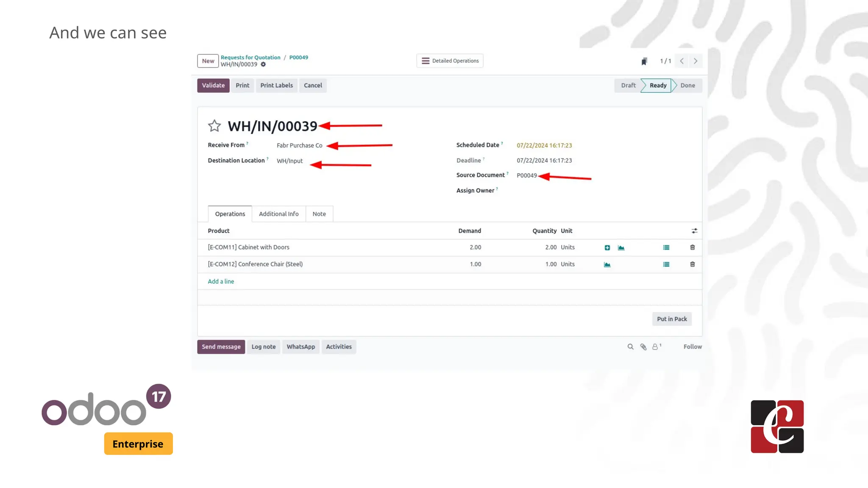868x488 pixels.
Task: Open detailed list icon for Cabinet with Doors
Action: pos(666,248)
